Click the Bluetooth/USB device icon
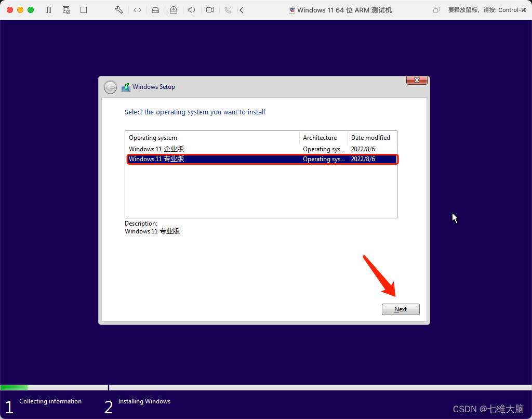 [228, 10]
